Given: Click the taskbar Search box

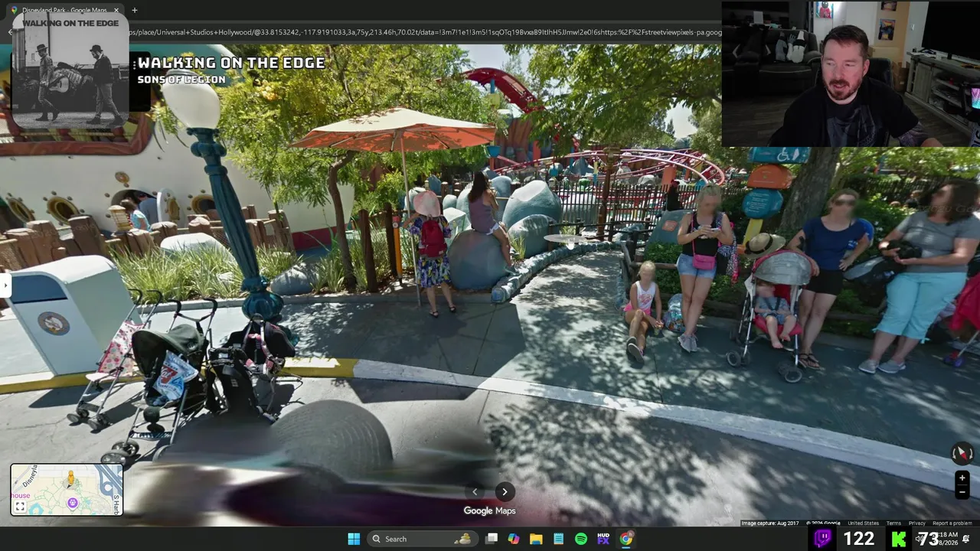Looking at the screenshot, I should 421,539.
